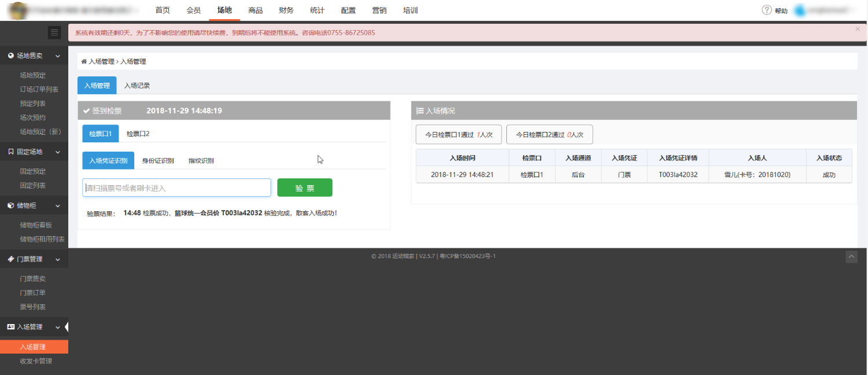868x375 pixels.
Task: Click the checkmark icon beside 签到检票
Action: (x=87, y=111)
